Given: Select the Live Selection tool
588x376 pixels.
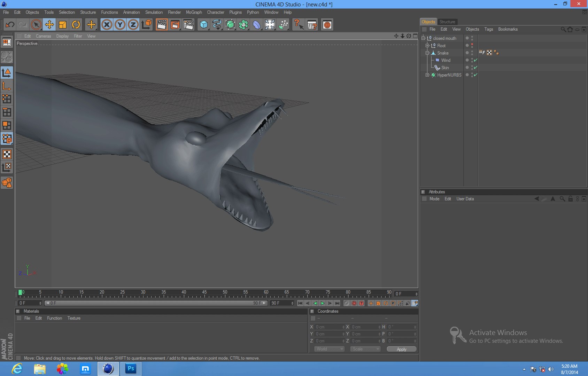Looking at the screenshot, I should 36,25.
